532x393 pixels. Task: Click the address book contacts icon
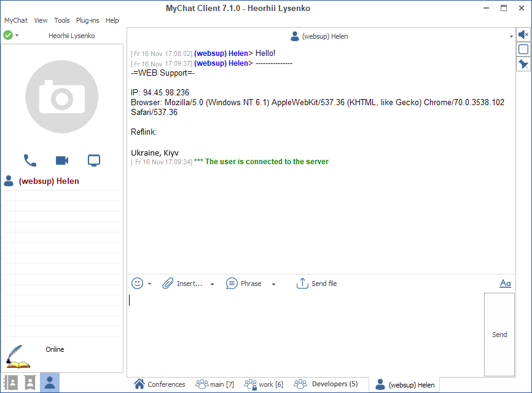[x=10, y=383]
